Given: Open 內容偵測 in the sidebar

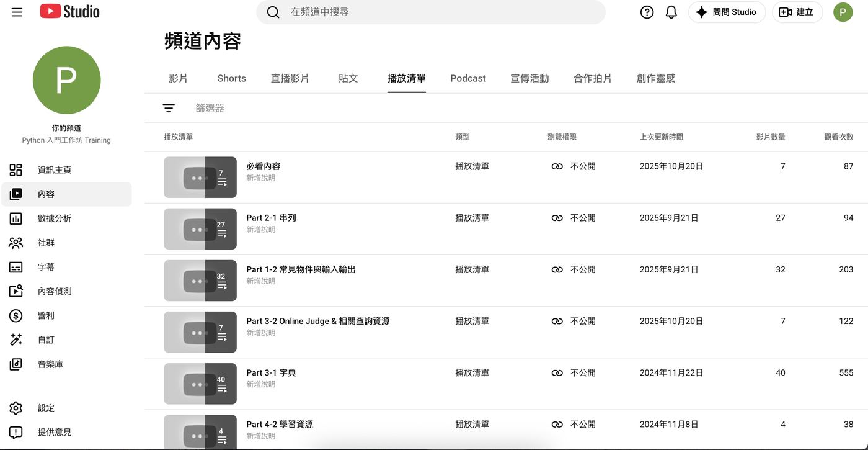Looking at the screenshot, I should coord(66,291).
